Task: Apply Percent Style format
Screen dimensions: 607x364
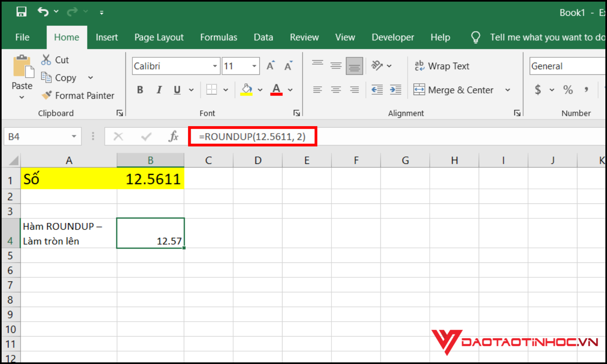Action: [568, 90]
